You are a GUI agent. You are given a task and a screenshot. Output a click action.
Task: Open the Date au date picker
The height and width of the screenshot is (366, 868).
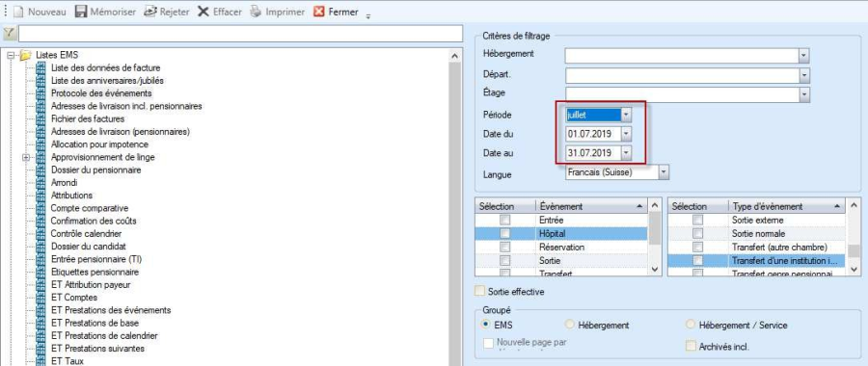click(626, 152)
